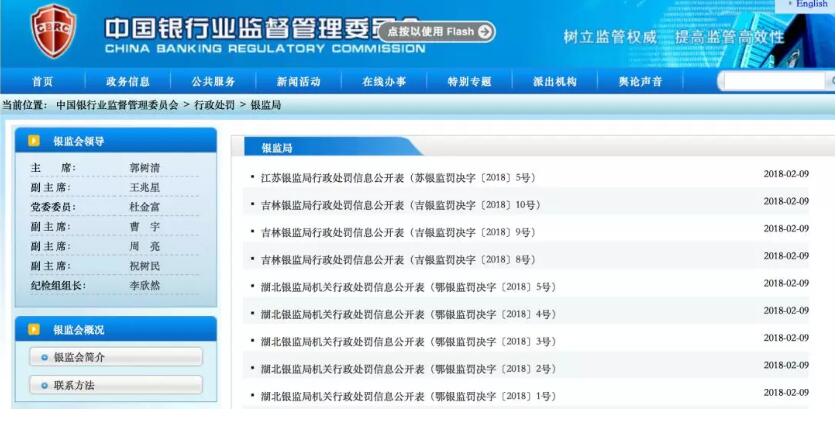Click the 主席 label

coord(53,168)
